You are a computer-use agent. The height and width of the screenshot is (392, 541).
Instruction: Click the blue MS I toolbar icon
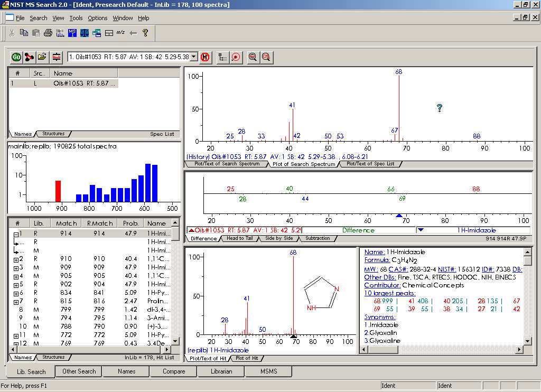pos(72,33)
